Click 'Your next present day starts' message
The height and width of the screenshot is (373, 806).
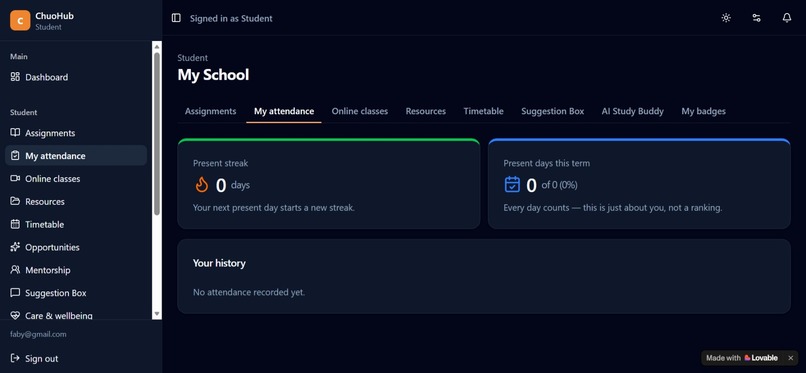[274, 208]
